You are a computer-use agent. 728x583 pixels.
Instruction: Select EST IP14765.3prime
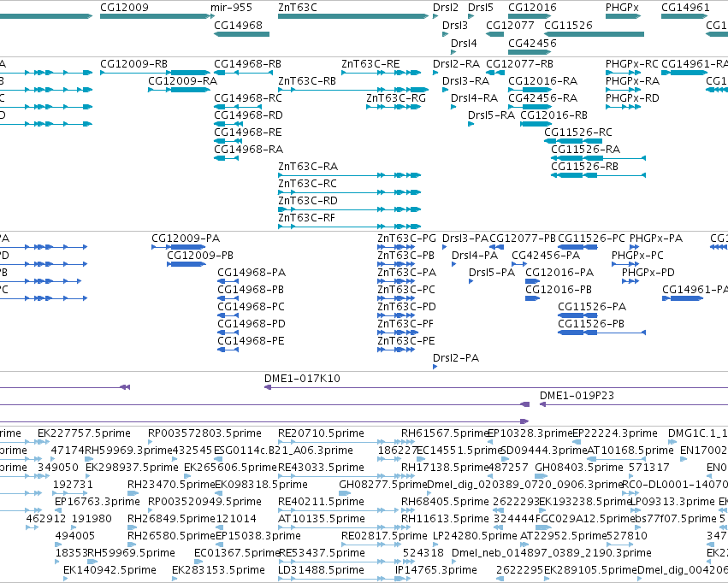tap(436, 570)
